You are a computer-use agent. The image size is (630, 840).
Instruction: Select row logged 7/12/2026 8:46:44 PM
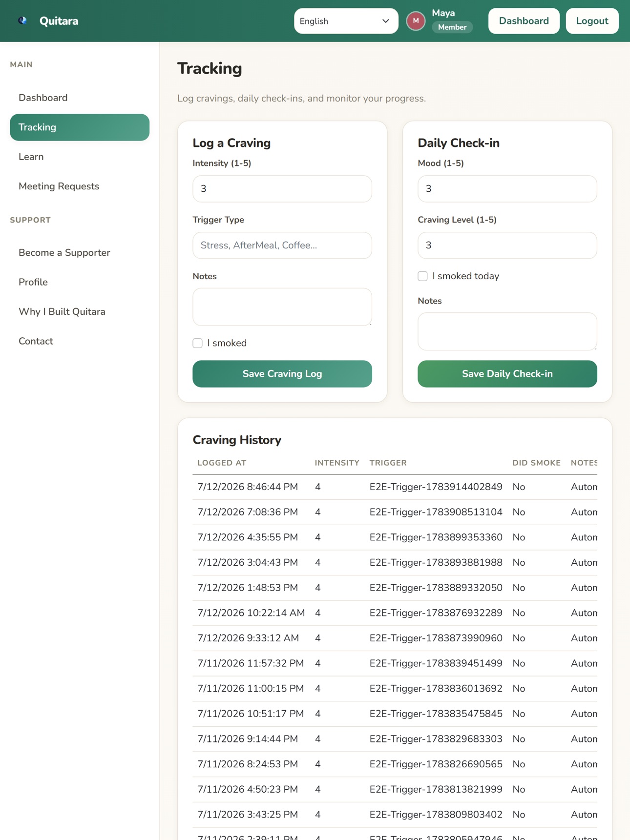point(395,487)
